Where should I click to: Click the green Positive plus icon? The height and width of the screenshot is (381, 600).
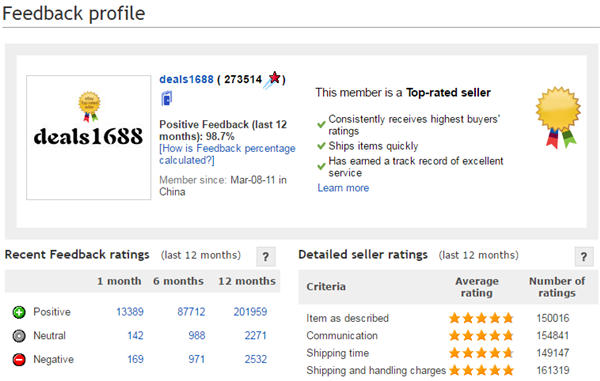tap(19, 312)
